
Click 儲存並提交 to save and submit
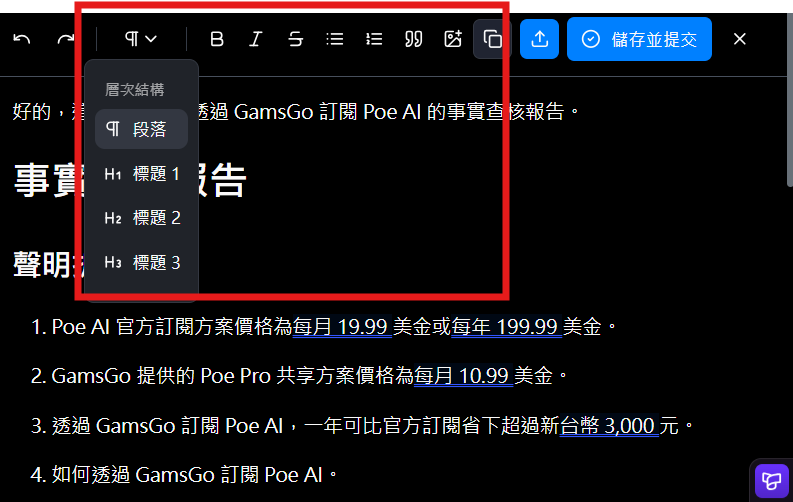coord(639,39)
